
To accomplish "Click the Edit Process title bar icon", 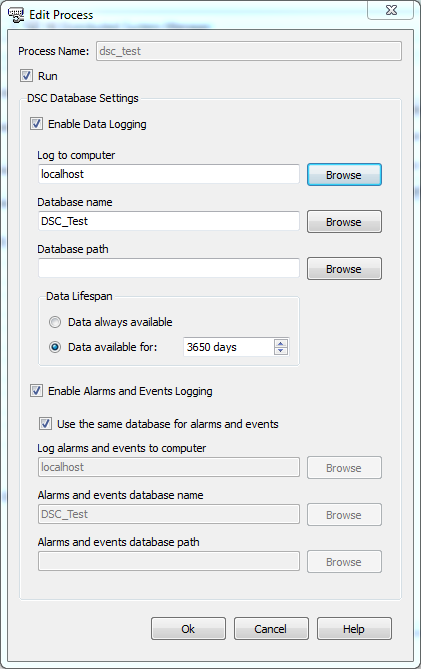I will pos(16,15).
